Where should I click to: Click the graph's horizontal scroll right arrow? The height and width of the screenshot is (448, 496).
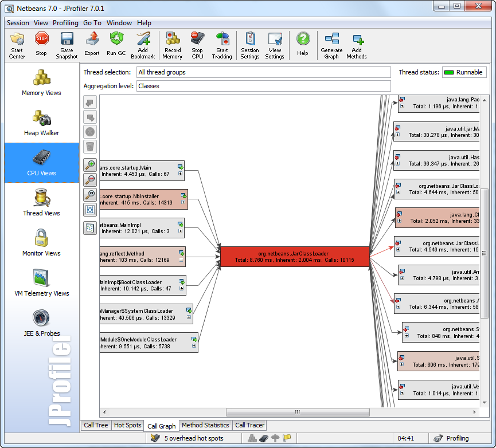[x=474, y=412]
